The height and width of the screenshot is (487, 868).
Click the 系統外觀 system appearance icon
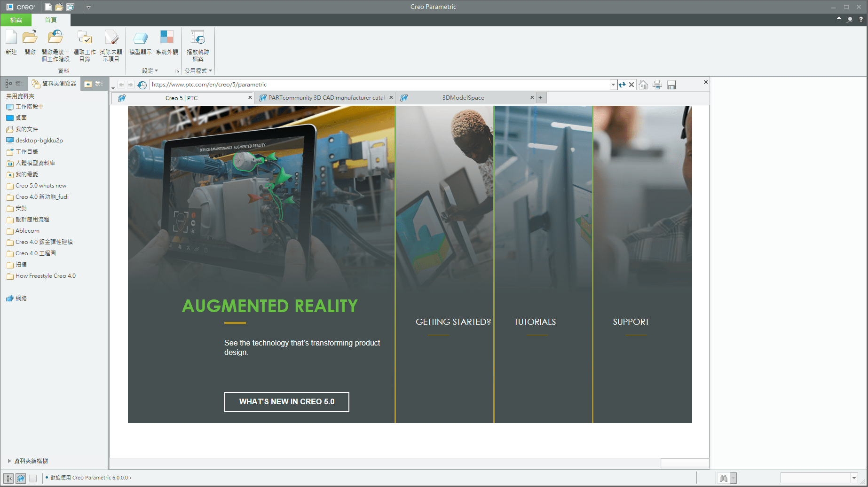pyautogui.click(x=167, y=42)
